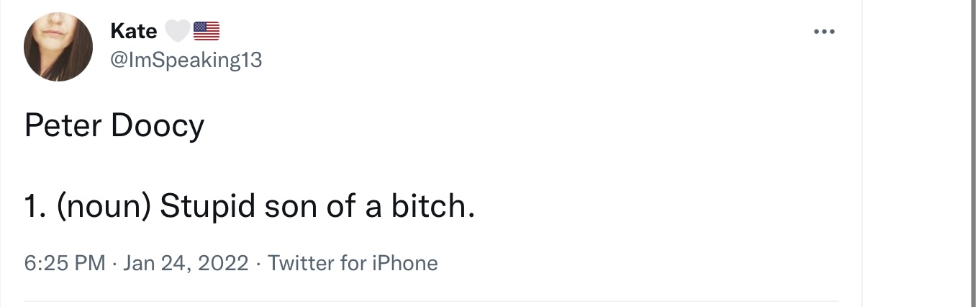Click the word Peter in the tweet
The image size is (980, 307).
(63, 125)
